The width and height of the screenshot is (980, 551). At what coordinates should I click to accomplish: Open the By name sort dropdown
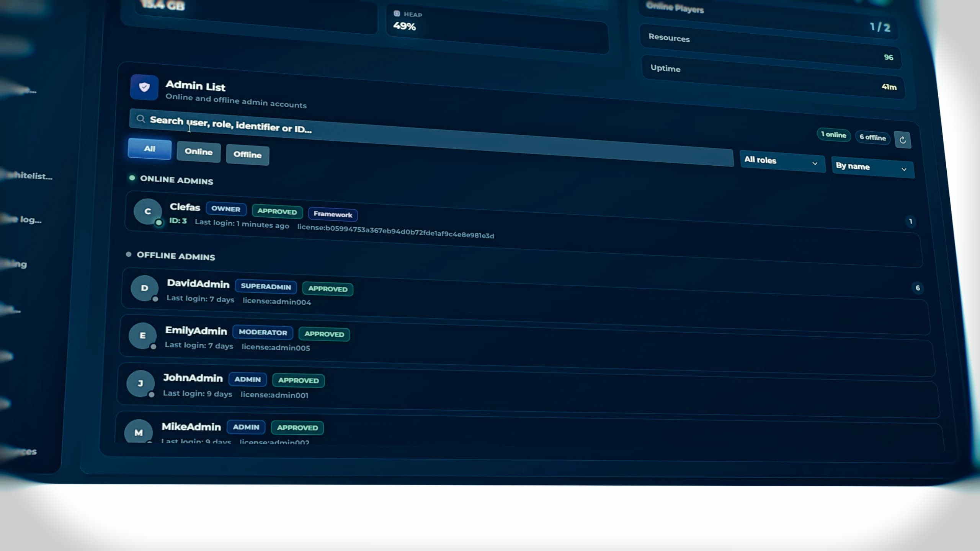(872, 167)
